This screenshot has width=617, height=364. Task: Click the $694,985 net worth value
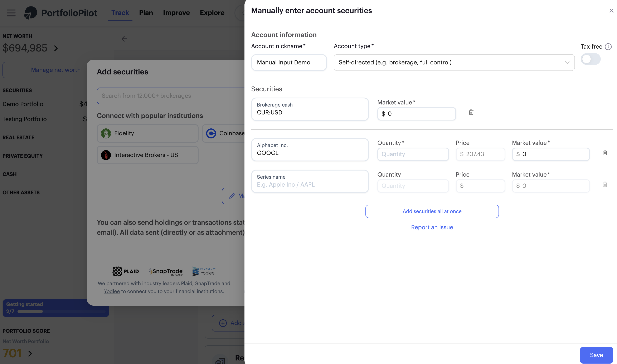tap(25, 48)
